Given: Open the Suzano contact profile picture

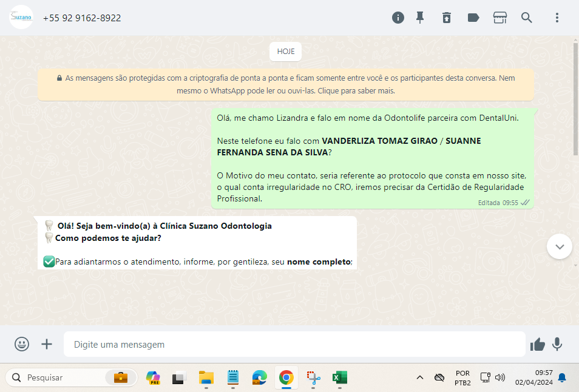Looking at the screenshot, I should (x=21, y=17).
